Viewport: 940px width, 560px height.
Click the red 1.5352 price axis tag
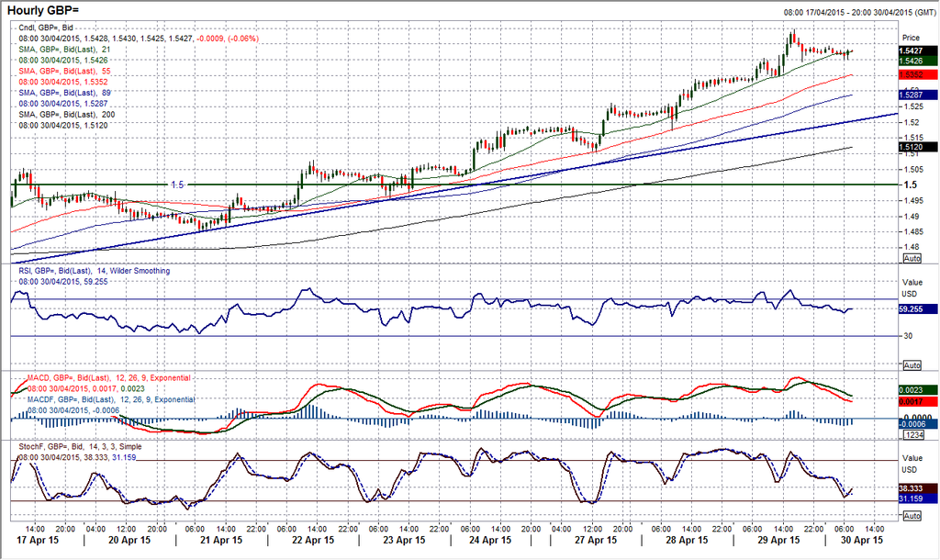click(918, 74)
